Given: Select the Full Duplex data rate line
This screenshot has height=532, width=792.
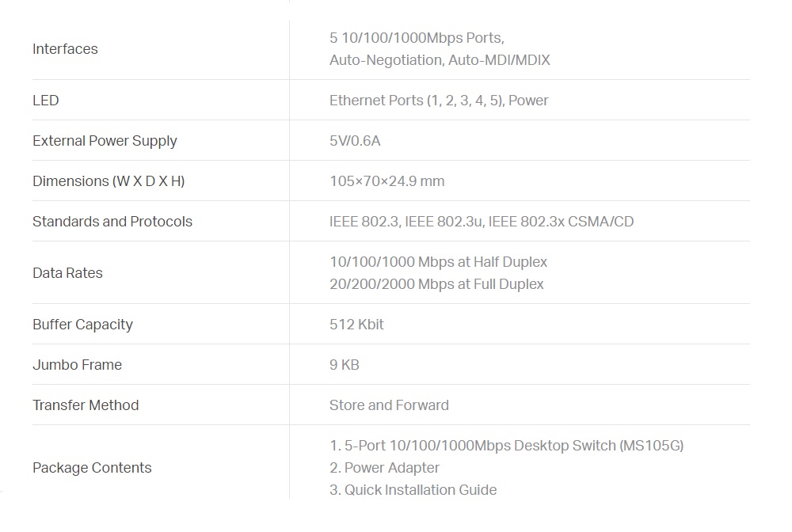Looking at the screenshot, I should click(436, 284).
